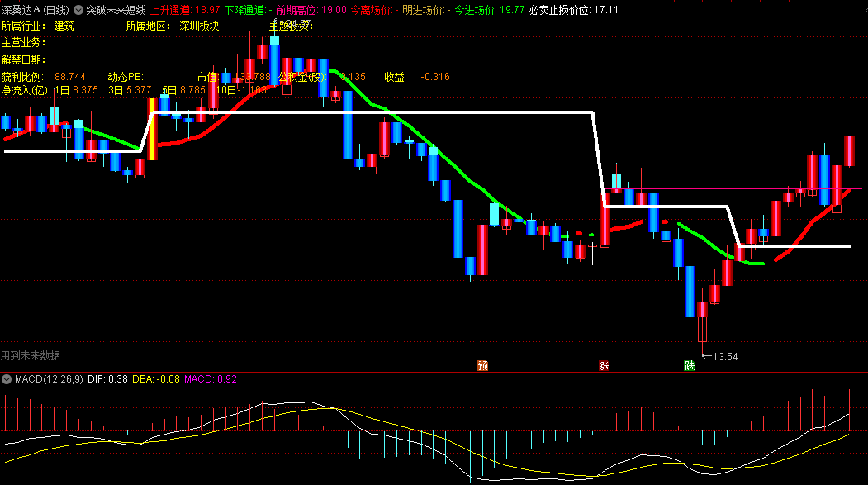Image resolution: width=868 pixels, height=485 pixels.
Task: Click the 收益 -0.316 value
Action: (417, 76)
